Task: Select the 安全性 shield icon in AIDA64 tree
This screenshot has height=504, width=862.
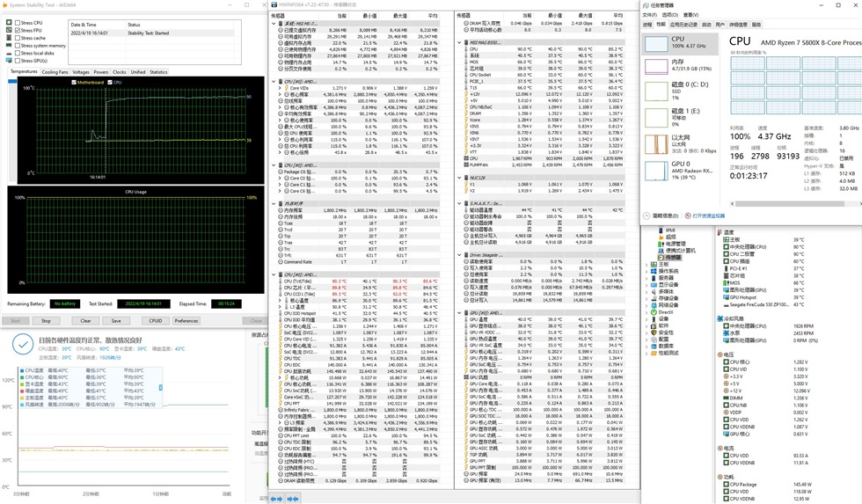Action: click(654, 332)
